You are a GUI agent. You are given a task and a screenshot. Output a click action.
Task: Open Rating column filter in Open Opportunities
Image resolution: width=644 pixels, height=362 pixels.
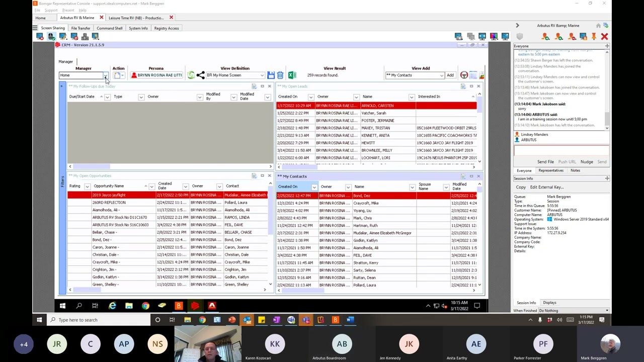pyautogui.click(x=87, y=187)
